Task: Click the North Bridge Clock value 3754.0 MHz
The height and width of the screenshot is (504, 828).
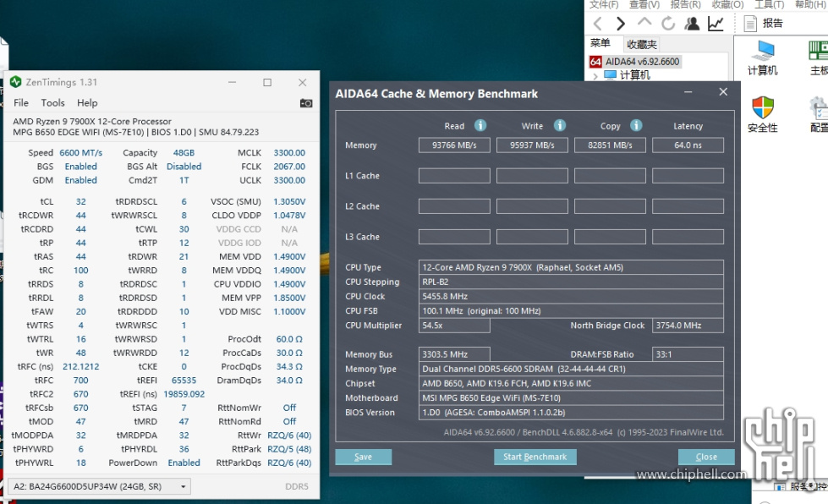Action: (x=688, y=326)
